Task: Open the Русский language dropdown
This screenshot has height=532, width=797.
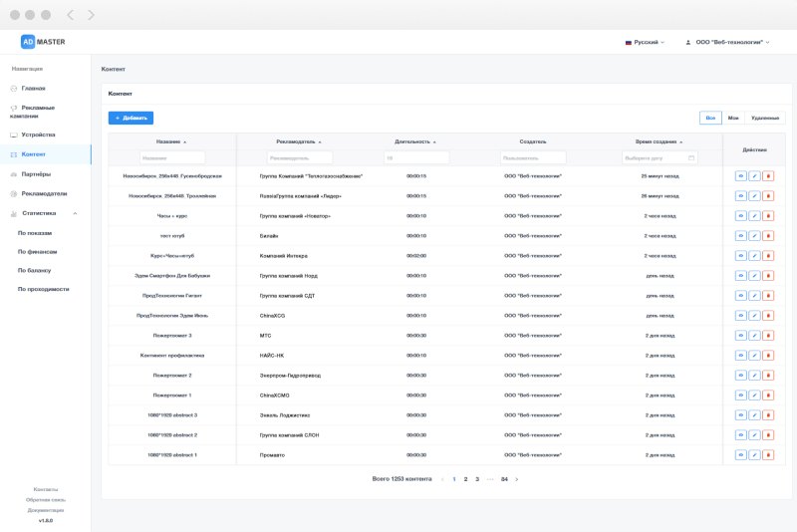Action: [645, 42]
